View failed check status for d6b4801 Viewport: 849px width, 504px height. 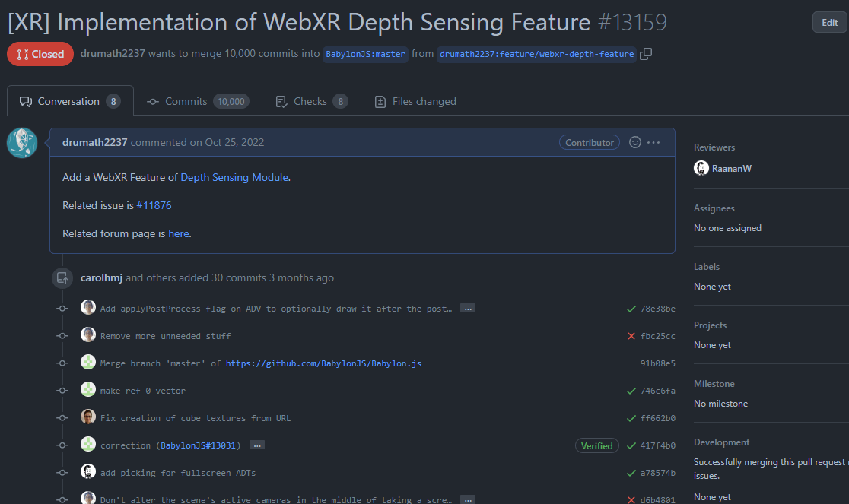[631, 499]
